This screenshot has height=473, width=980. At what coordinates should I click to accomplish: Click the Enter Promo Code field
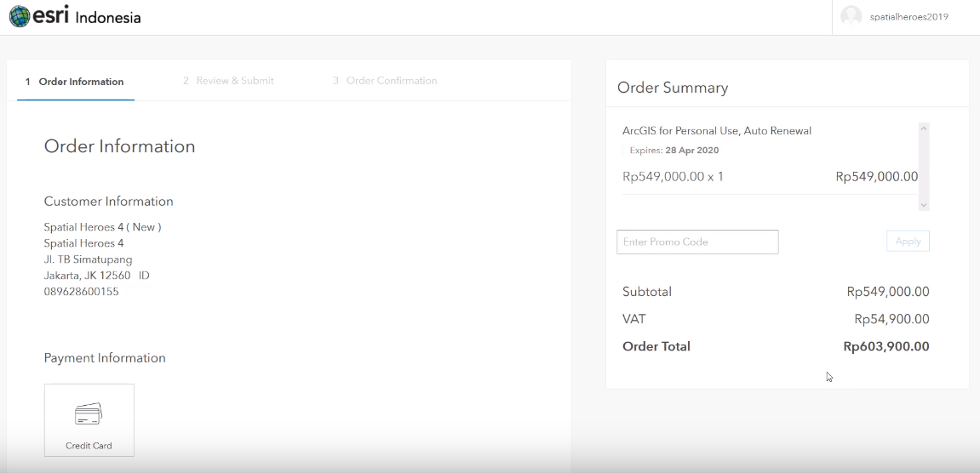697,242
